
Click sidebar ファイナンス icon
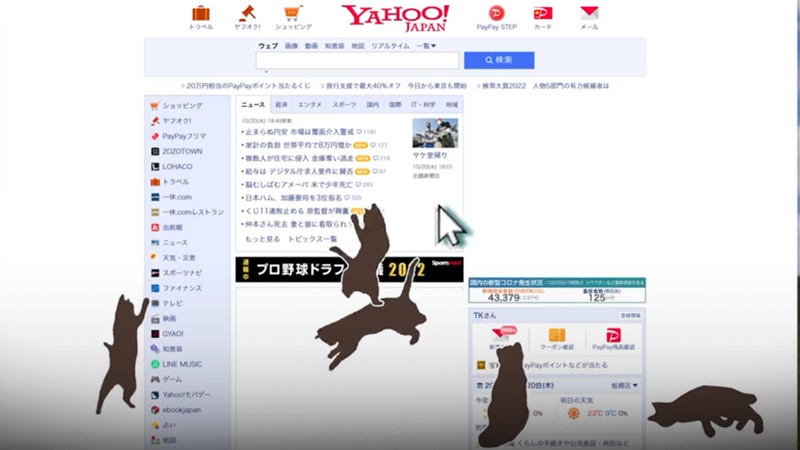(x=155, y=288)
